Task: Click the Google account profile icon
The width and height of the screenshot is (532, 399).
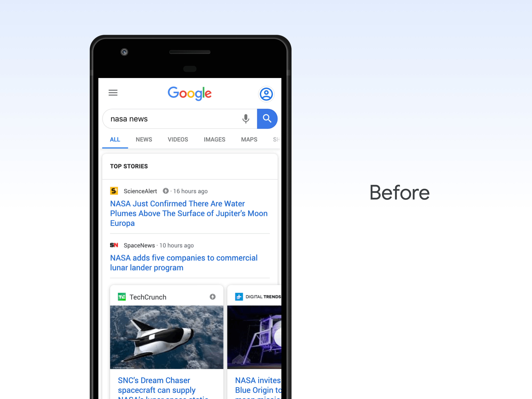Action: tap(266, 93)
